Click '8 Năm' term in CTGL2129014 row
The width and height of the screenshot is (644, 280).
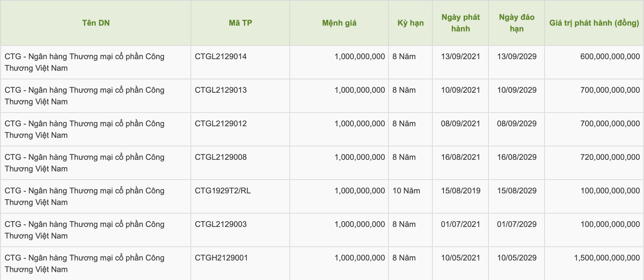[404, 56]
